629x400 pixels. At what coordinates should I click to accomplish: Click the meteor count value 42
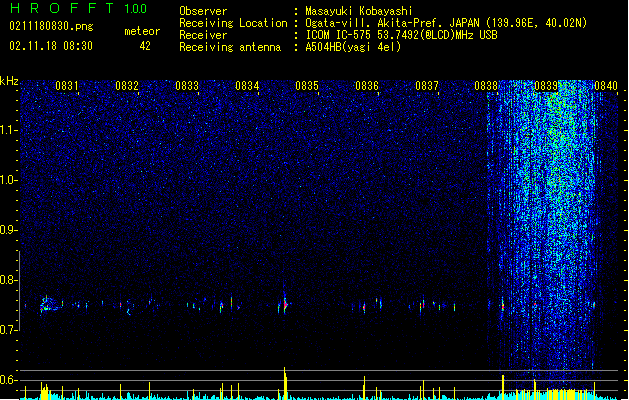tap(145, 46)
